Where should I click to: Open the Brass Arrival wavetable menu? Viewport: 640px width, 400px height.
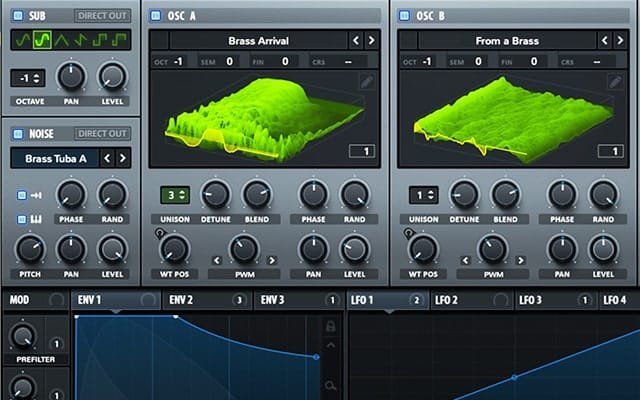pos(258,41)
